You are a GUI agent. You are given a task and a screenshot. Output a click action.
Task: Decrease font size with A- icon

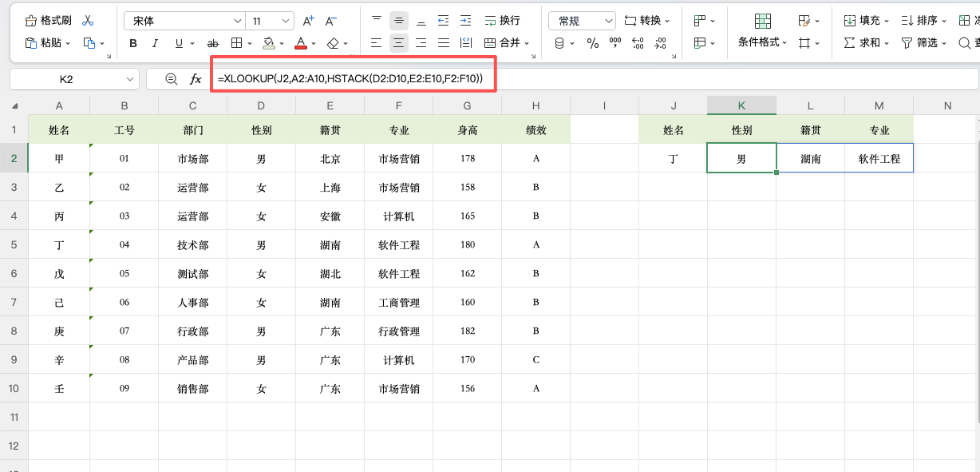[x=331, y=21]
